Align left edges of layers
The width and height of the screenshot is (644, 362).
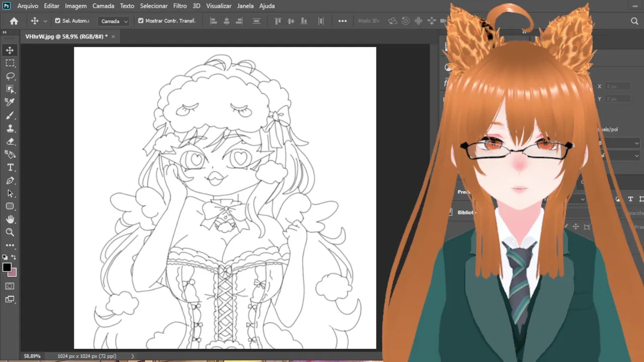tap(213, 21)
